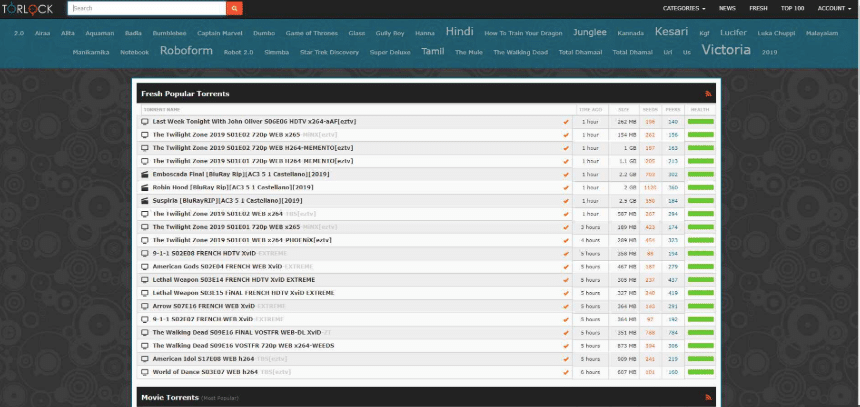The image size is (860, 407).
Task: Click inside the search input field
Action: (147, 8)
